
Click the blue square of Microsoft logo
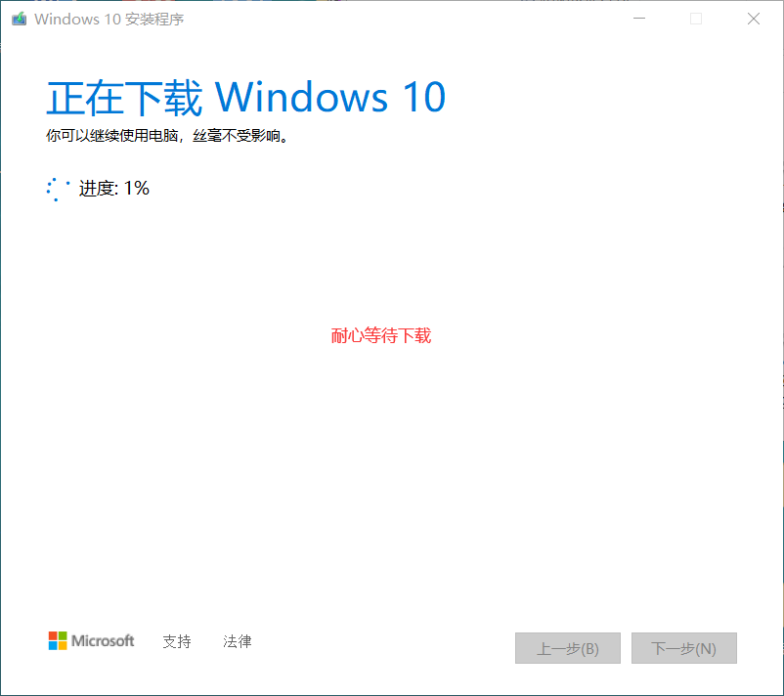pyautogui.click(x=53, y=645)
